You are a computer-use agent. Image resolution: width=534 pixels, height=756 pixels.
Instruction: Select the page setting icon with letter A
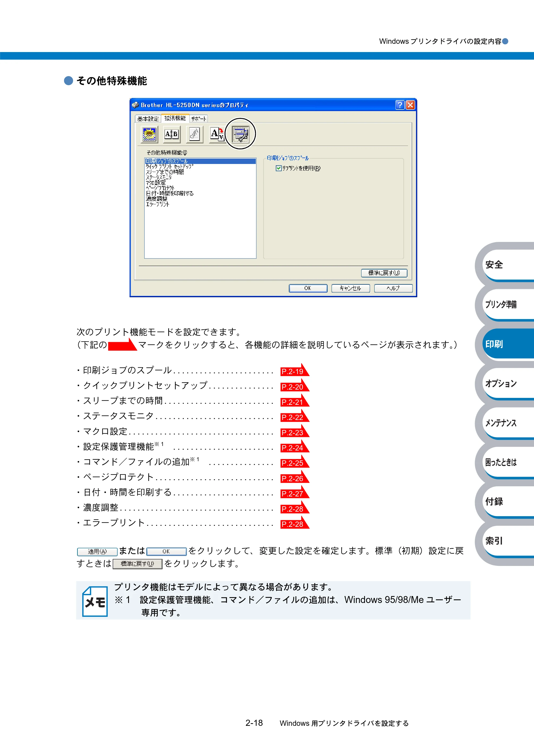tap(217, 134)
